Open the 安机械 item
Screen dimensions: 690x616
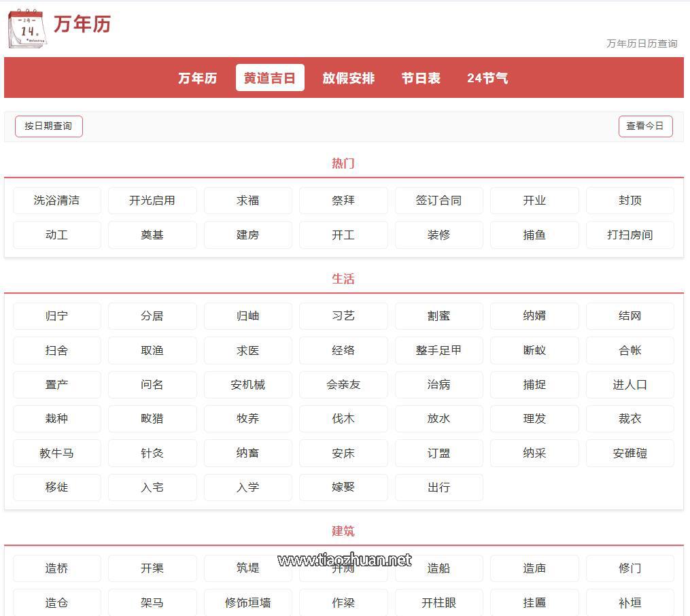click(x=247, y=385)
